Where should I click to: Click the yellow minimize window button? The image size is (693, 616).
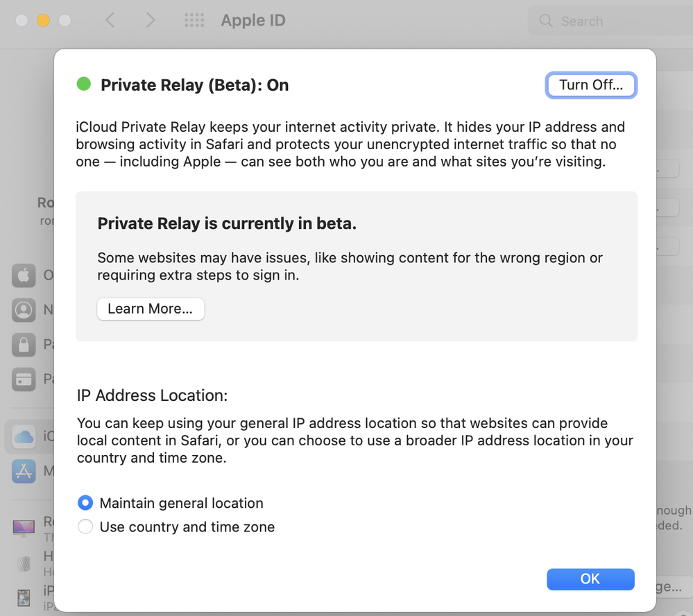click(x=43, y=21)
